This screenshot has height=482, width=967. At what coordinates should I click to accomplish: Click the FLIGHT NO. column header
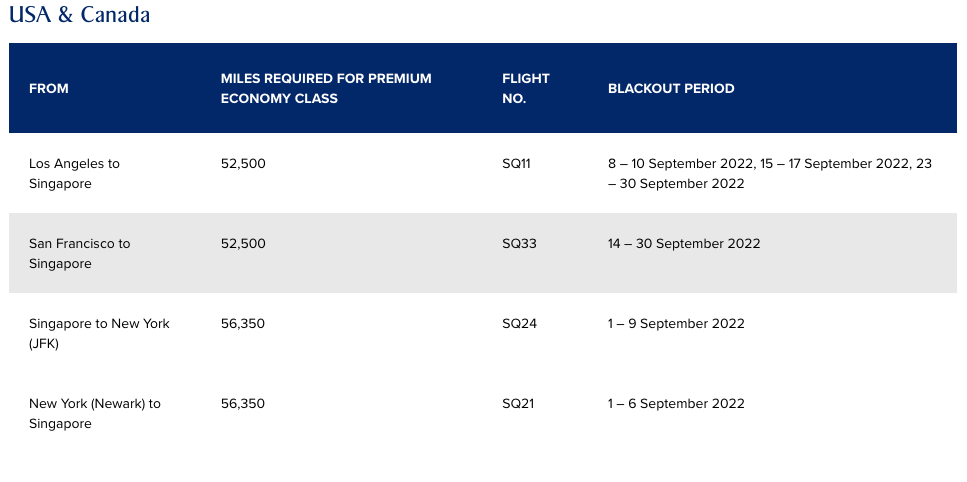525,88
